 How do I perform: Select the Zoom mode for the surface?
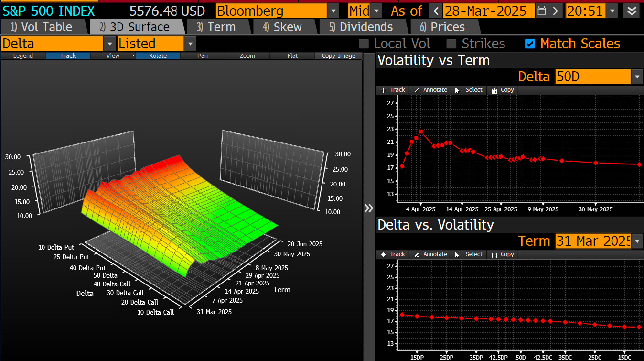click(x=247, y=55)
